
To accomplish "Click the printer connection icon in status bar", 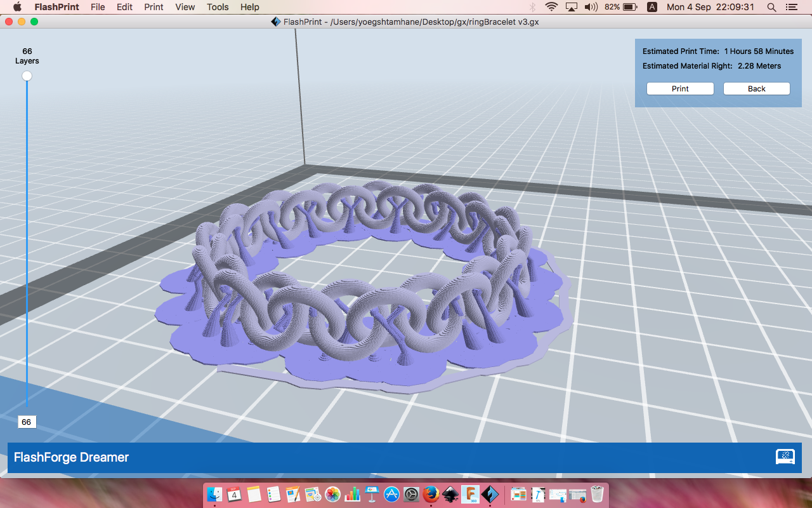I will point(785,457).
